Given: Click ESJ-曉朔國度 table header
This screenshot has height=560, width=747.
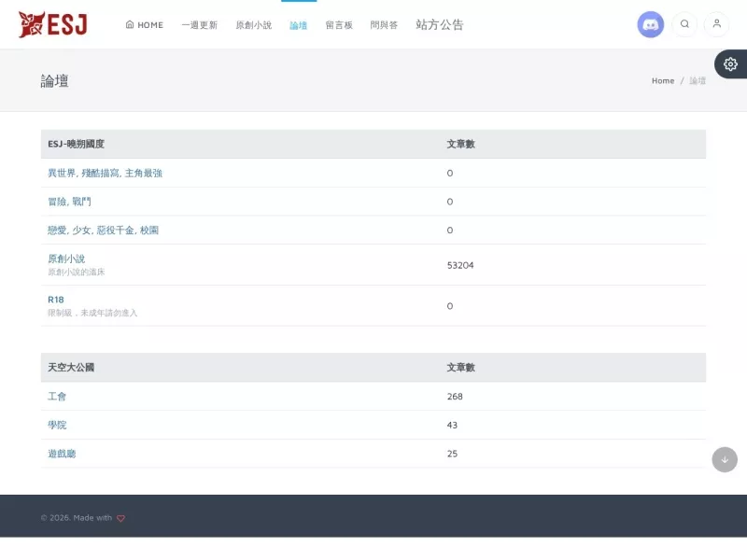Looking at the screenshot, I should click(76, 144).
